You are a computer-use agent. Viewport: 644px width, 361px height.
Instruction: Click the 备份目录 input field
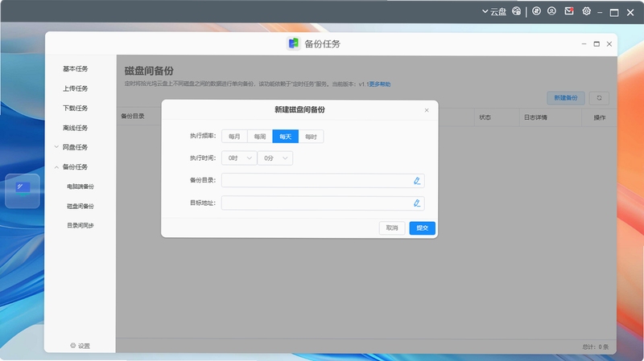tap(323, 180)
